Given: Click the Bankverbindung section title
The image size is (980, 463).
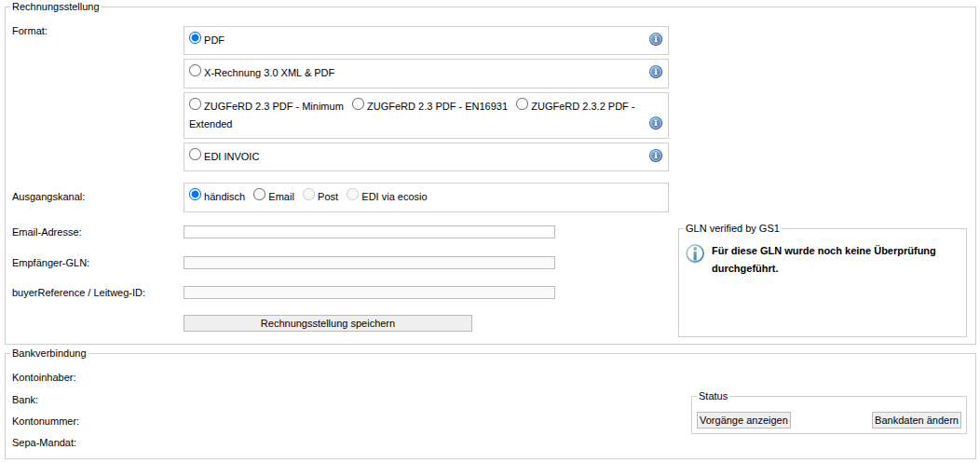Looking at the screenshot, I should 49,354.
